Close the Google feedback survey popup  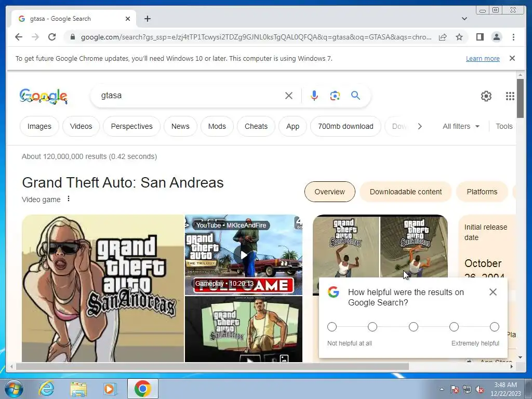coord(493,292)
